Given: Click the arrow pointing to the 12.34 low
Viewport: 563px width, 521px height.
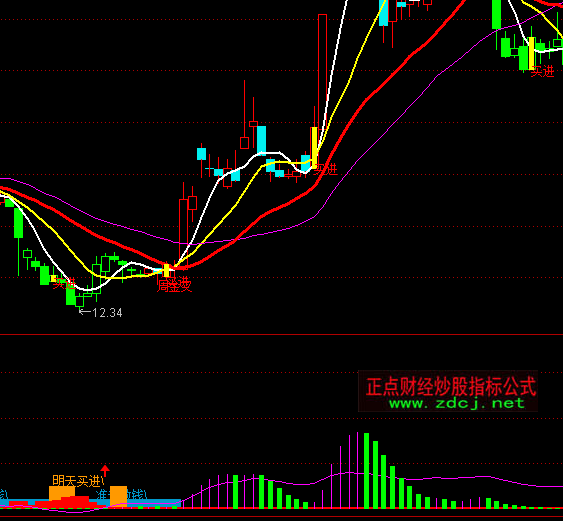Looking at the screenshot, I should pyautogui.click(x=85, y=312).
